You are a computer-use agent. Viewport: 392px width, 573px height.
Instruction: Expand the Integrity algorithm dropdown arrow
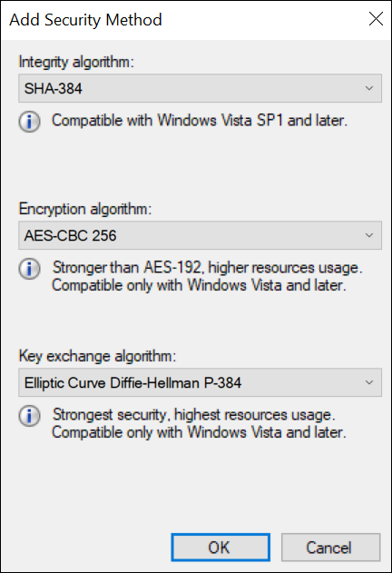[x=369, y=88]
